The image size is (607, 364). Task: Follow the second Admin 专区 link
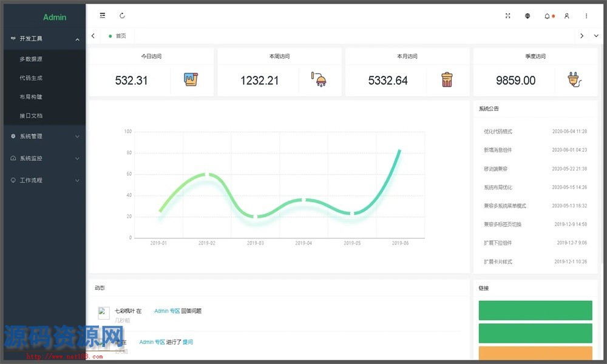(x=152, y=342)
